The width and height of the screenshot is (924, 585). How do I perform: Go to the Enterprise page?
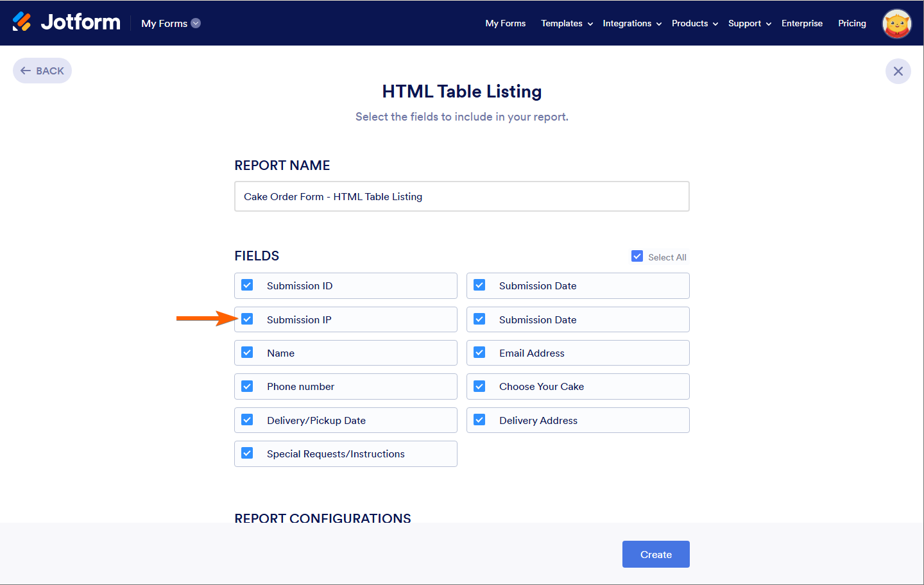801,23
